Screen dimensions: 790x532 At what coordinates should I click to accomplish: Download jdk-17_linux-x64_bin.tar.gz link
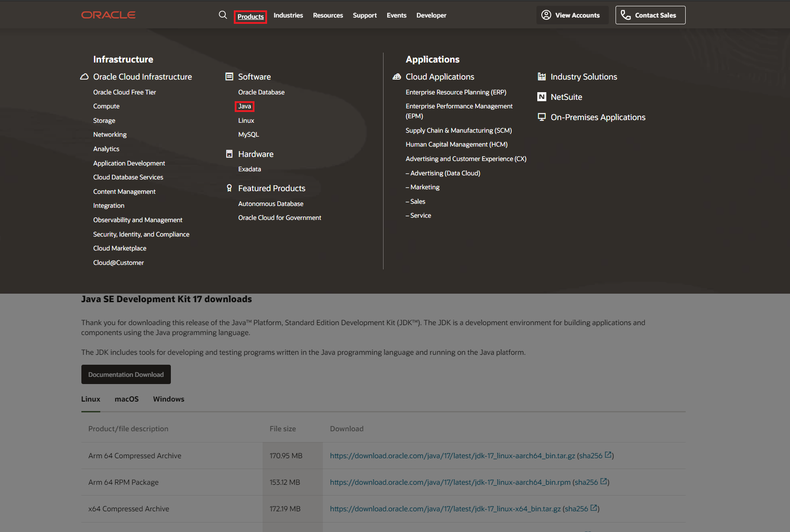click(x=445, y=509)
